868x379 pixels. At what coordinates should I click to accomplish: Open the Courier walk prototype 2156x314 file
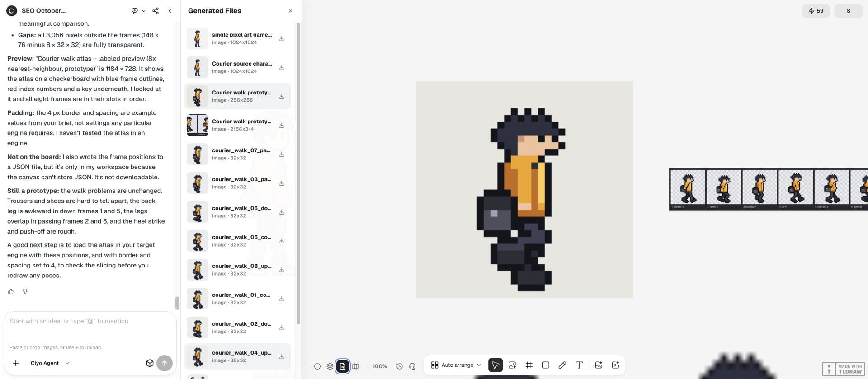pyautogui.click(x=238, y=125)
